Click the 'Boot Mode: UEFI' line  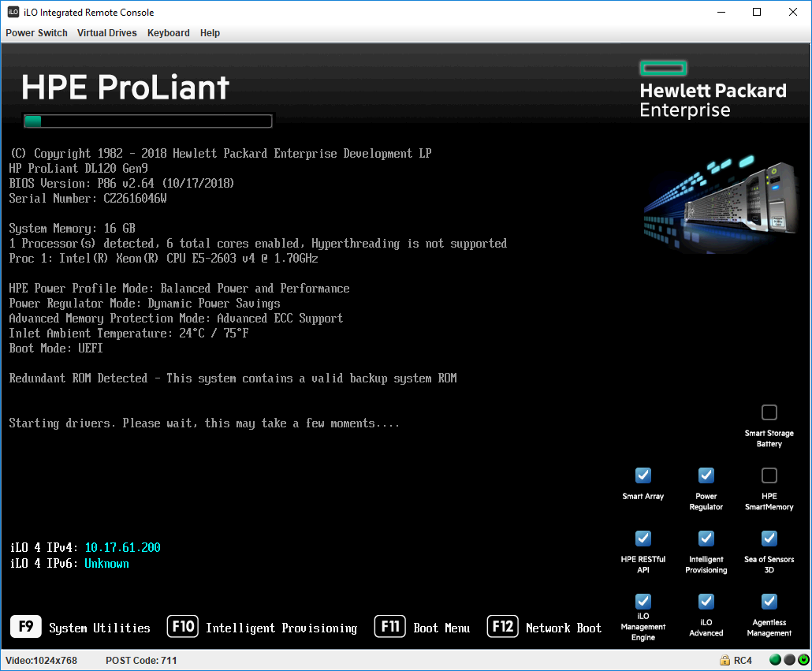pos(56,349)
